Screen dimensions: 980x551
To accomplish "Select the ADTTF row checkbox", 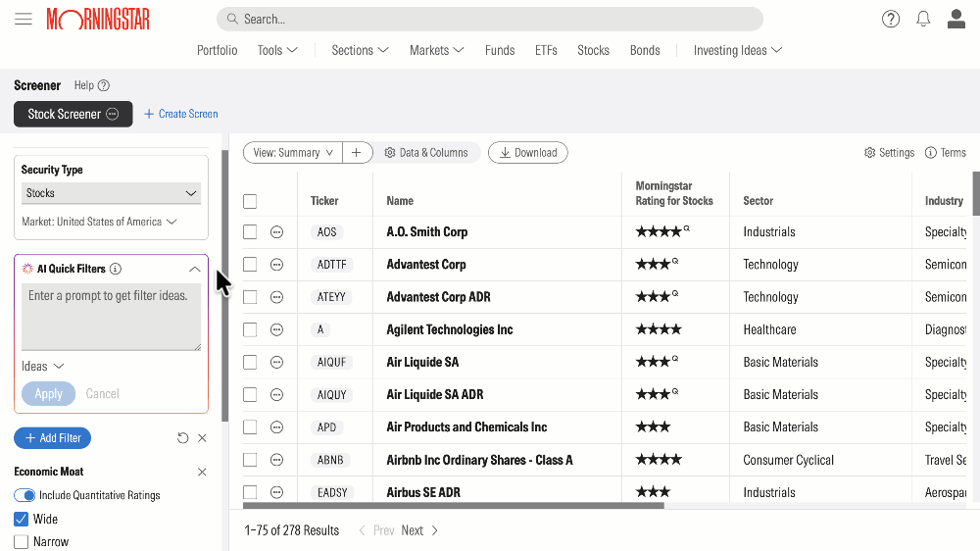I will pyautogui.click(x=250, y=265).
